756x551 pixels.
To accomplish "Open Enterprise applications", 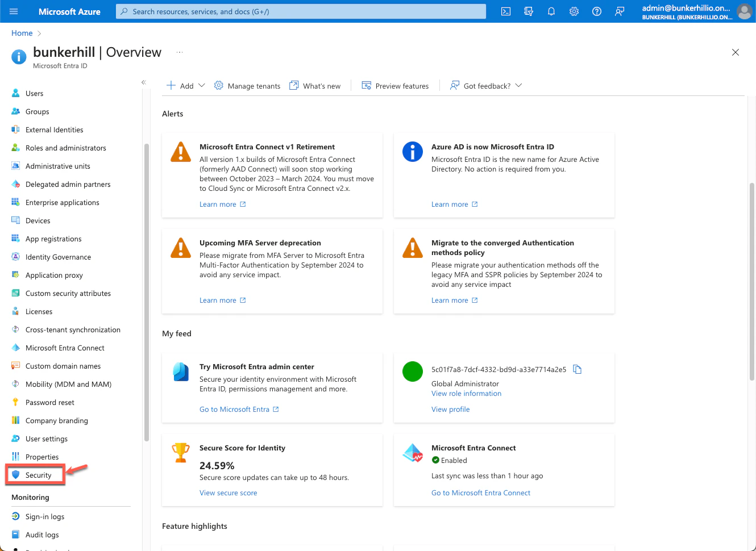I will tap(63, 202).
